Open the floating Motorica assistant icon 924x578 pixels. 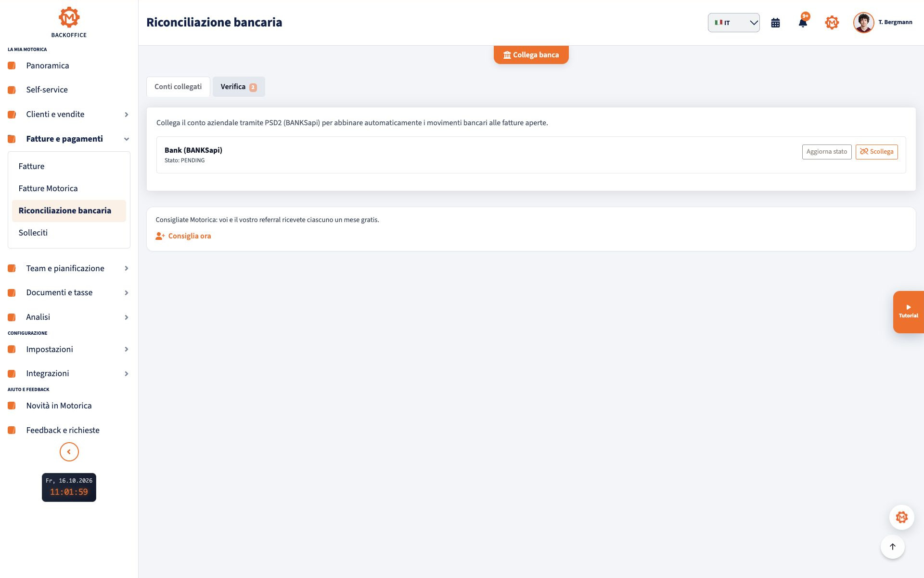tap(902, 517)
